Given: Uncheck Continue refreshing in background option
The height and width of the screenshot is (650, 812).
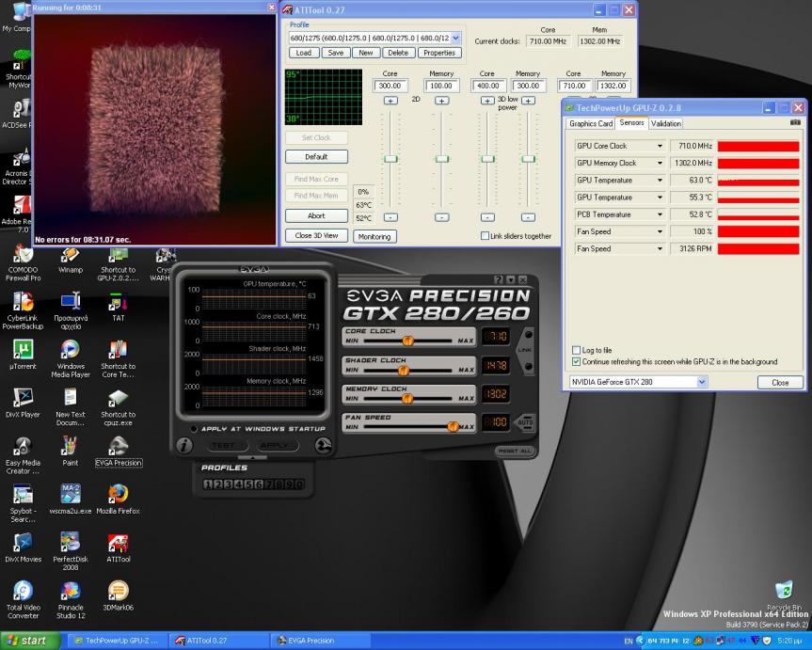Looking at the screenshot, I should pos(576,361).
